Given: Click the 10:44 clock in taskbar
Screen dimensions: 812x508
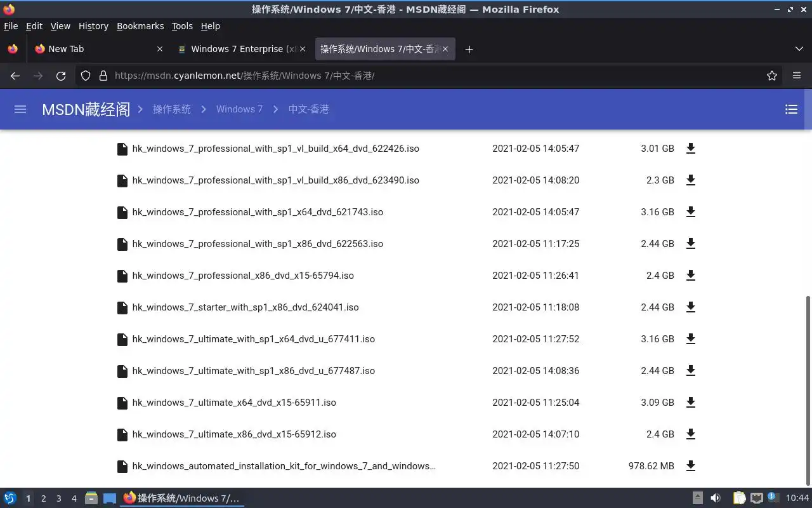Looking at the screenshot, I should 797,498.
